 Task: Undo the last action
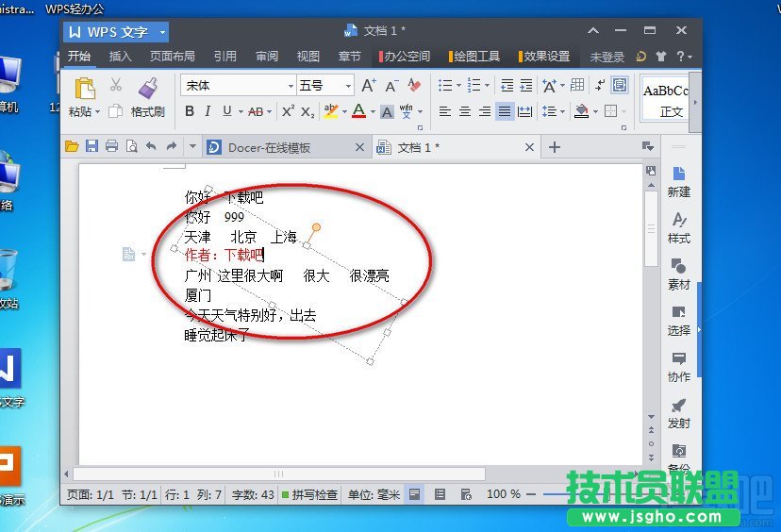[151, 146]
